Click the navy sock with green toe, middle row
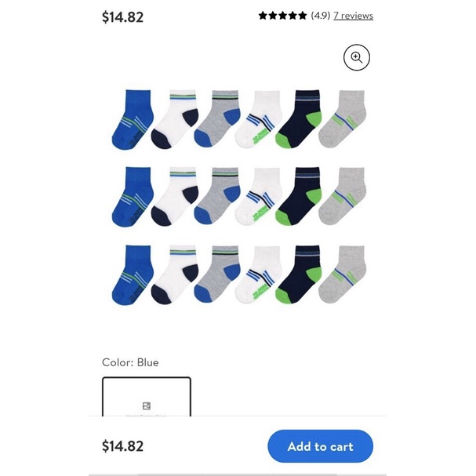The width and height of the screenshot is (476, 476). 299,196
